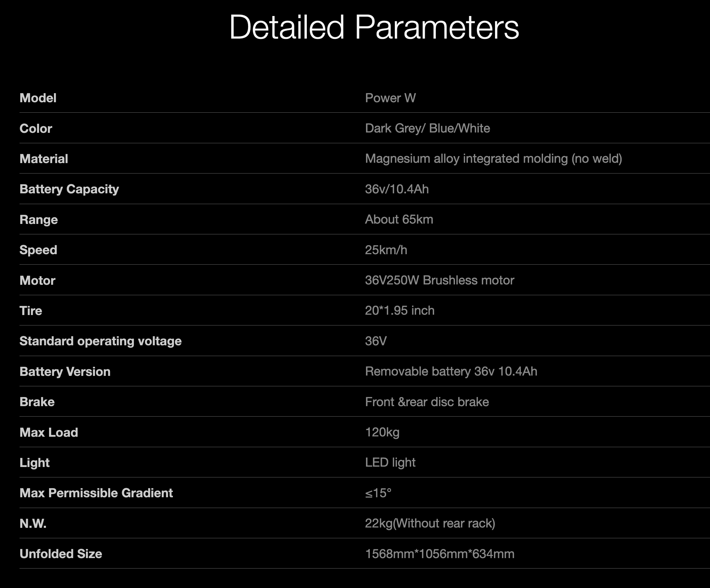Click the Removable battery 36v 10.4Ah text
The width and height of the screenshot is (710, 588).
pos(451,371)
